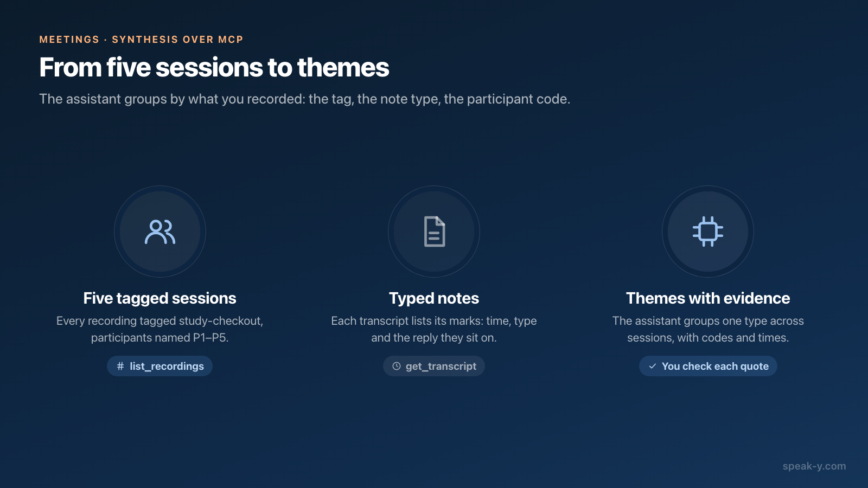Click the hash icon in list_recordings pill
Viewport: 868px width, 488px height.
(120, 366)
